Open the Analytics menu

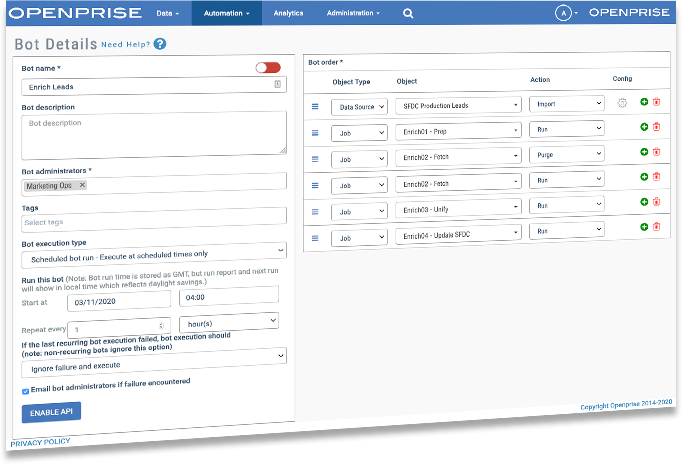coord(288,13)
